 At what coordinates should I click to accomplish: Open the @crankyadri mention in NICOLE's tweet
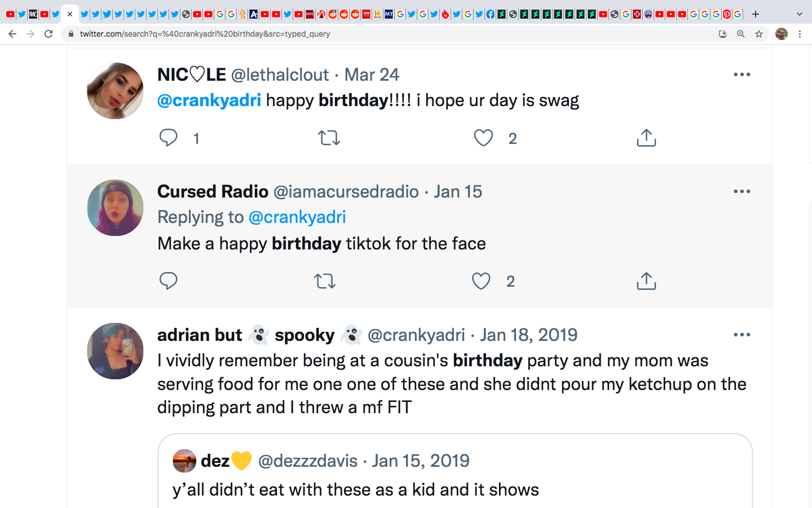(x=209, y=100)
